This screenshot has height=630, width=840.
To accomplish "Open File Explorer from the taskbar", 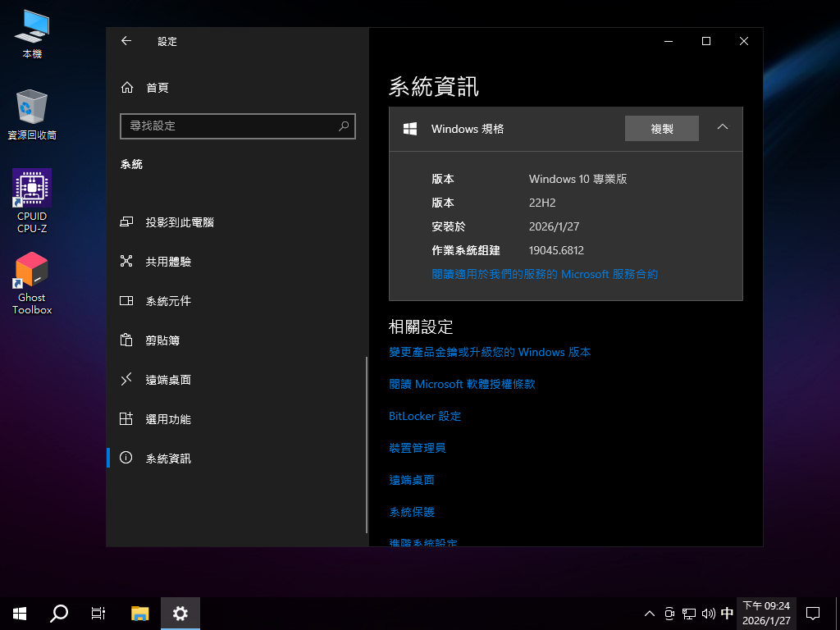I will click(140, 613).
